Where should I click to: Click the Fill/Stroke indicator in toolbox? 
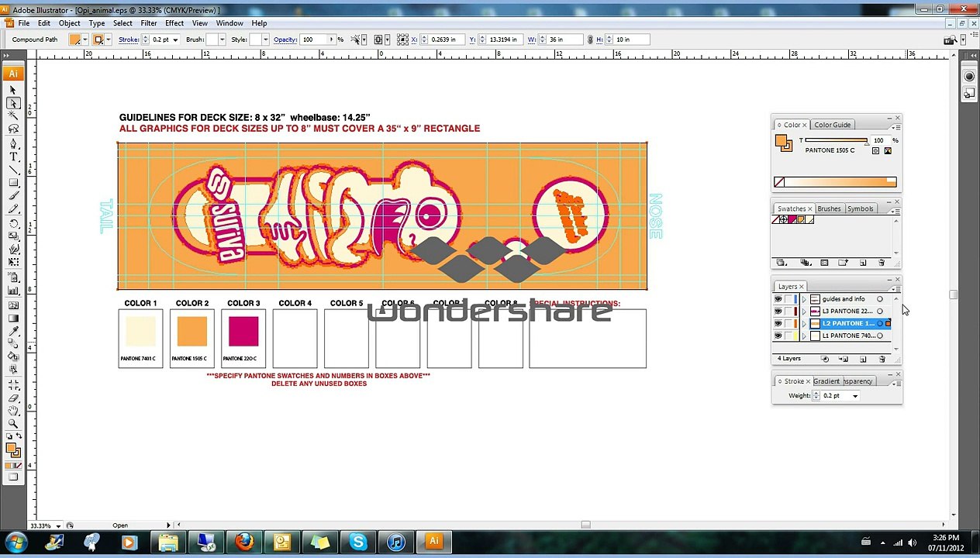pos(13,449)
